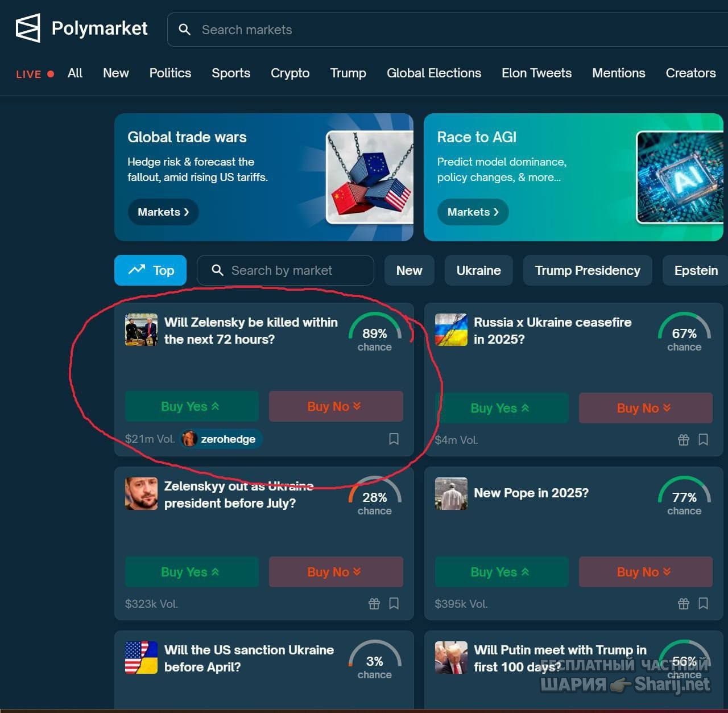The height and width of the screenshot is (713, 728).
Task: Open the Polymarket logo home icon
Action: click(28, 28)
